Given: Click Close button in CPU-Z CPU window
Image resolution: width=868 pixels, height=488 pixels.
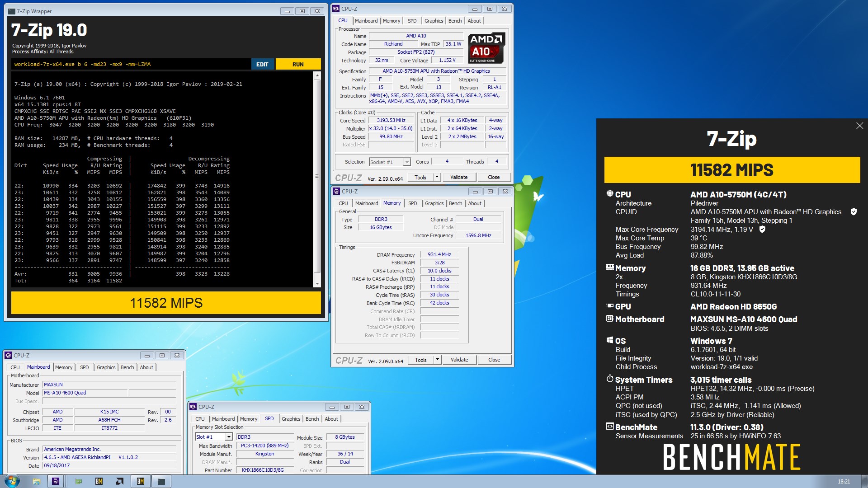Looking at the screenshot, I should point(494,177).
